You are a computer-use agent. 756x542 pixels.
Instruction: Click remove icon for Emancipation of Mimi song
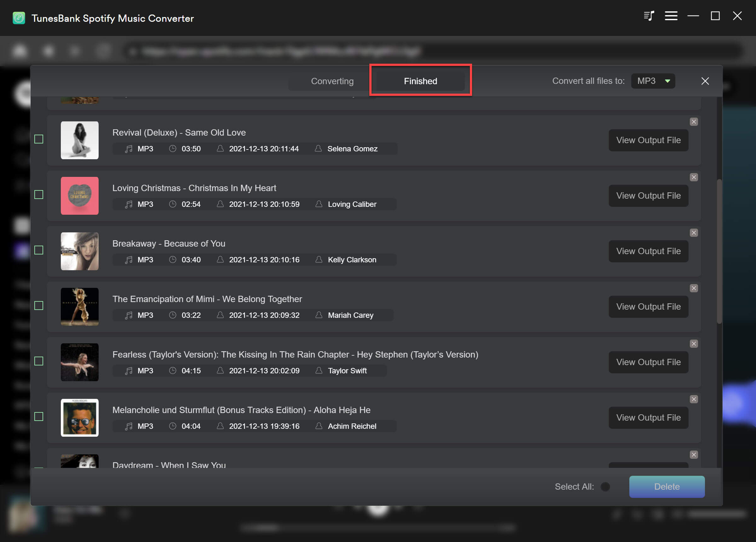pyautogui.click(x=694, y=288)
